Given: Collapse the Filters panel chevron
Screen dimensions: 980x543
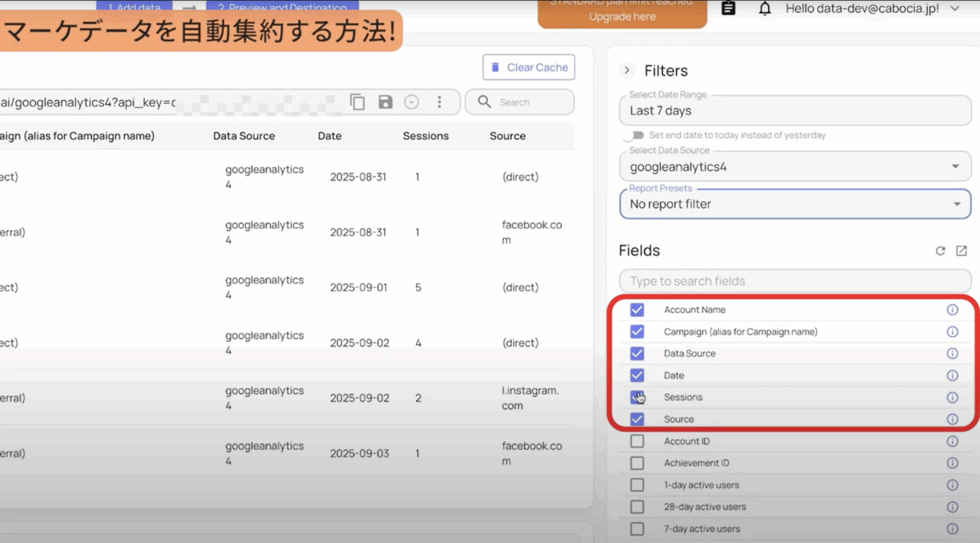Looking at the screenshot, I should coord(627,70).
